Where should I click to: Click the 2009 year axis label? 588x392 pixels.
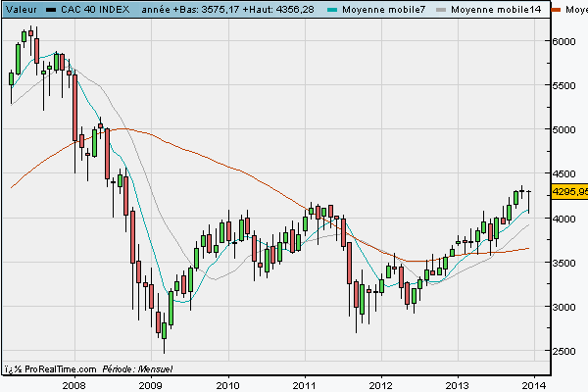[x=150, y=385]
